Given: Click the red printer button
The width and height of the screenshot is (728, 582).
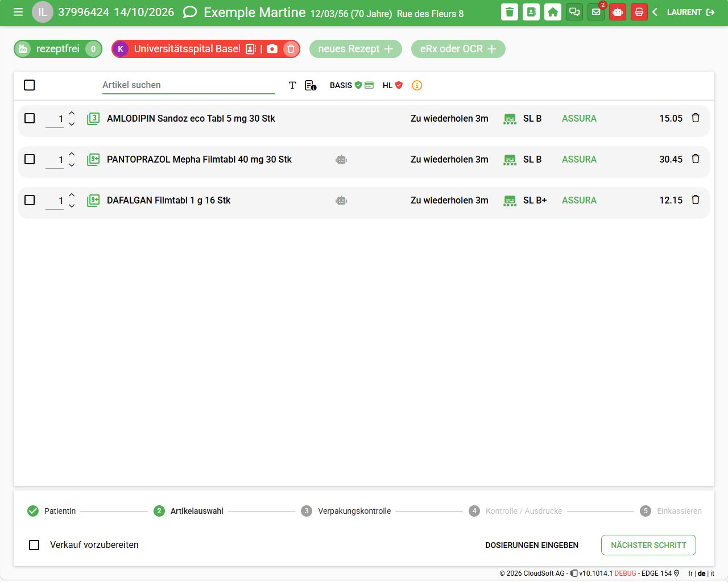Looking at the screenshot, I should [x=639, y=12].
